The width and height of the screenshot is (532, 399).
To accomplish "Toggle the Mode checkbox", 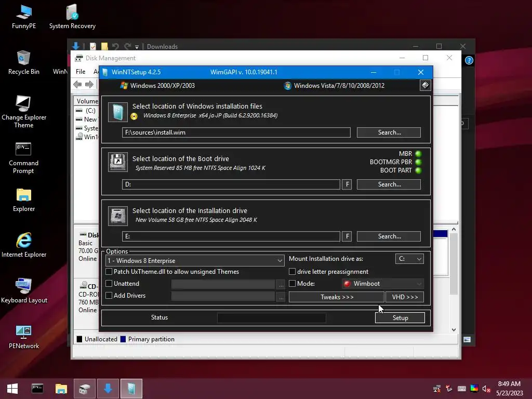I will [x=292, y=283].
